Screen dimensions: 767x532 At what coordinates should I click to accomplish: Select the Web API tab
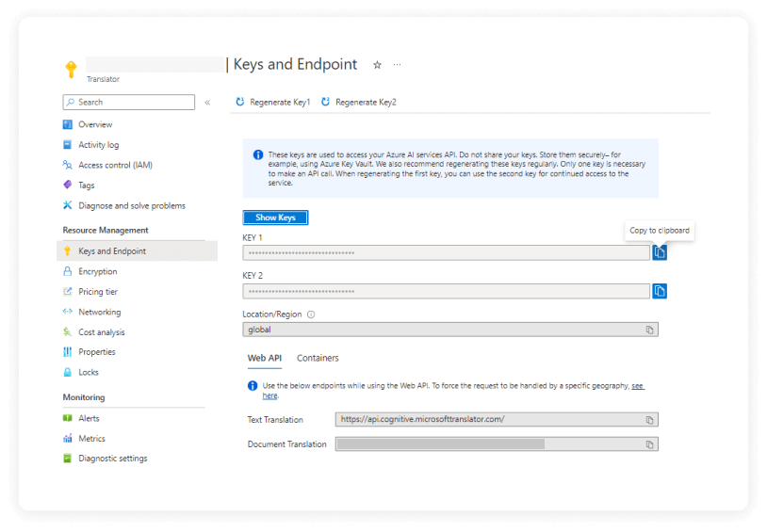coord(264,358)
